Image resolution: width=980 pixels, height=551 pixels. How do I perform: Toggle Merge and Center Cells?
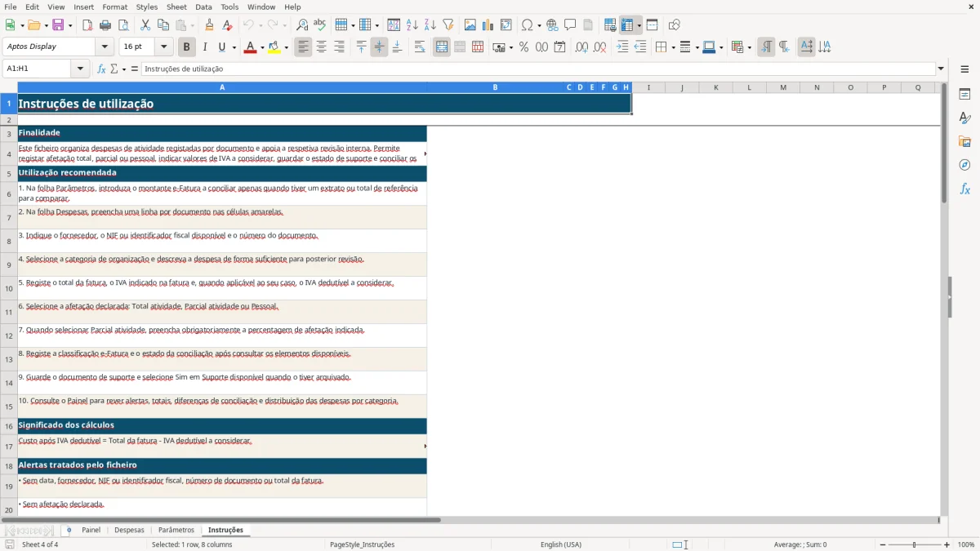(442, 47)
